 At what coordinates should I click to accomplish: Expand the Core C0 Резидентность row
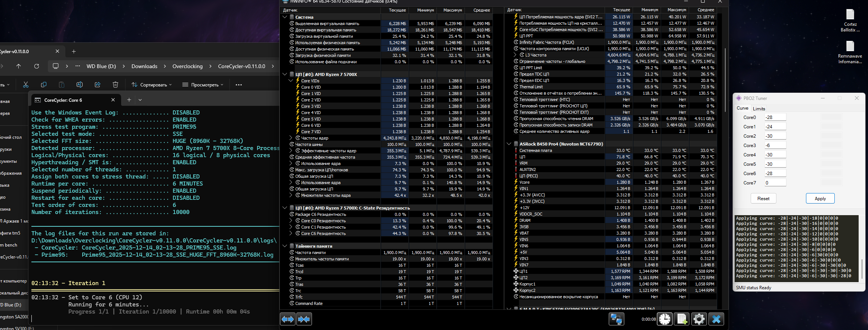pyautogui.click(x=291, y=221)
